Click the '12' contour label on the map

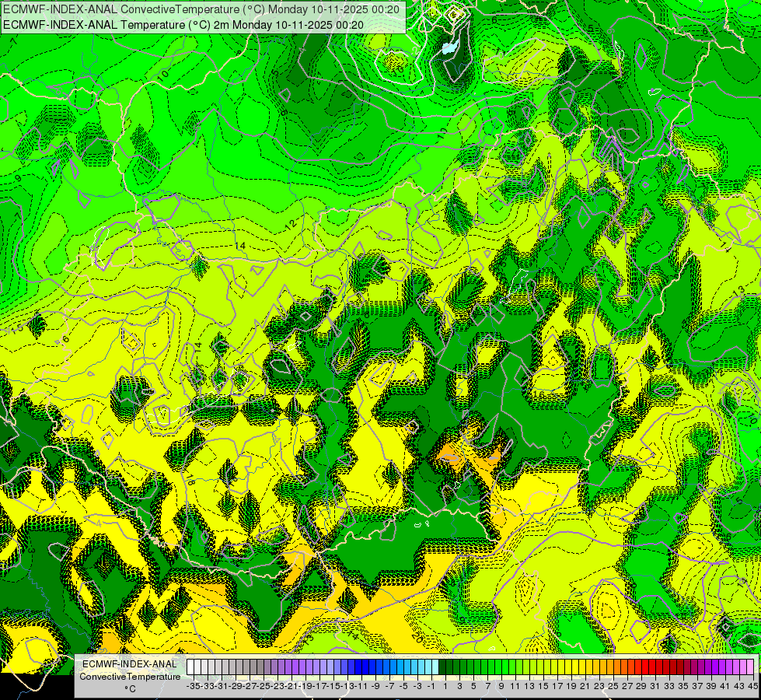coord(290,225)
